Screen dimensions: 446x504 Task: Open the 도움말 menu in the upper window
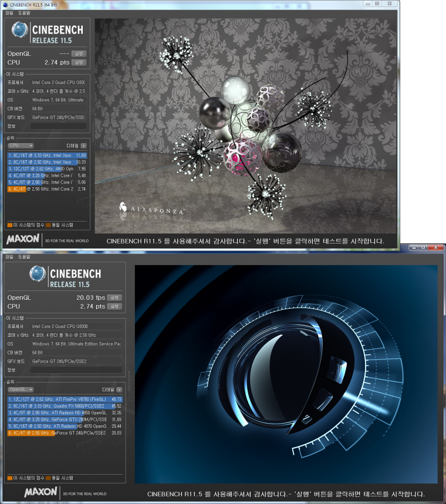click(x=24, y=13)
